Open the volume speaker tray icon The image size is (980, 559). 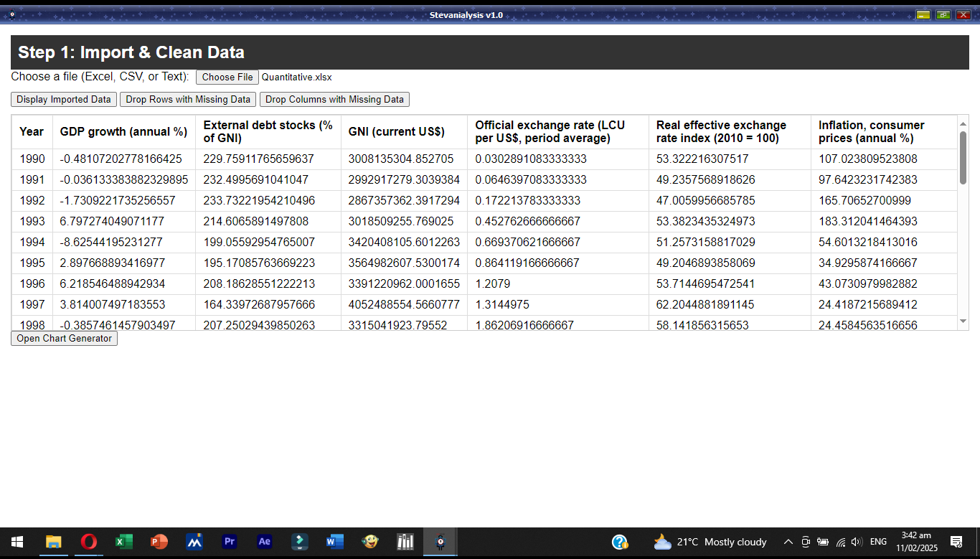click(x=857, y=542)
